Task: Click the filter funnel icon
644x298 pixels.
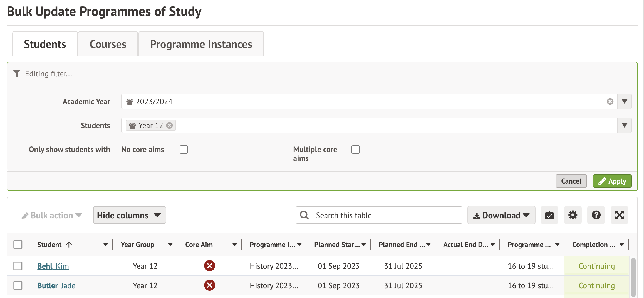Action: tap(17, 74)
